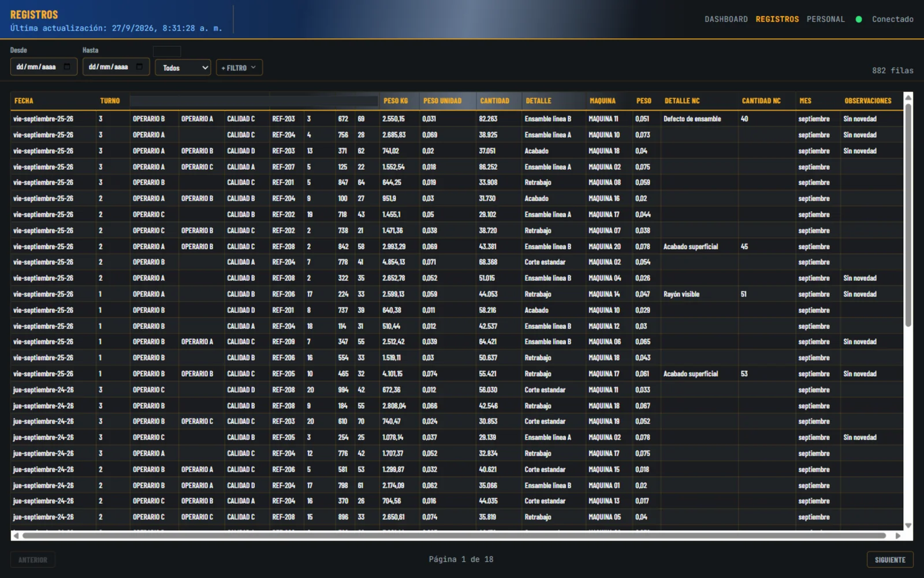The image size is (924, 578).
Task: Click the 'Última actualización' timestamp text
Action: [116, 28]
